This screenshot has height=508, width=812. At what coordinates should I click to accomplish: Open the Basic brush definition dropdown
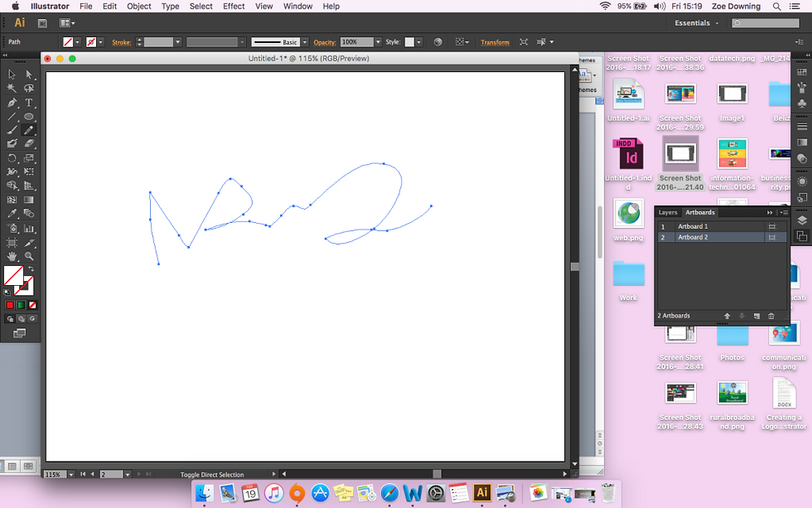pos(305,42)
